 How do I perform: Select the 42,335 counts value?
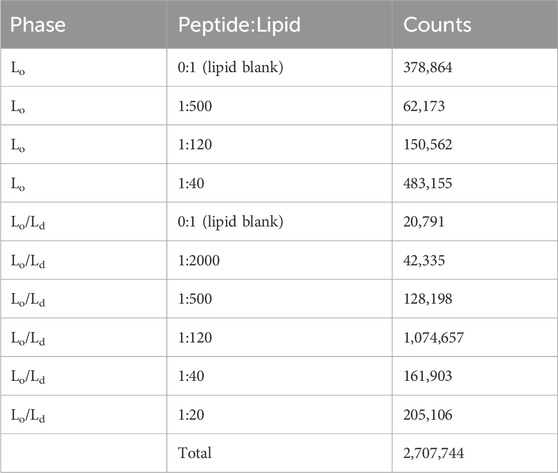pyautogui.click(x=424, y=261)
